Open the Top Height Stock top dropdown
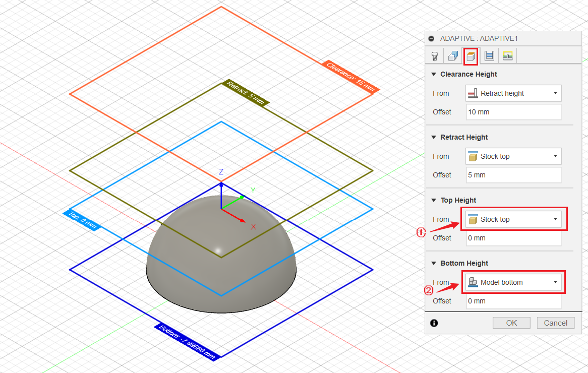 (x=513, y=219)
